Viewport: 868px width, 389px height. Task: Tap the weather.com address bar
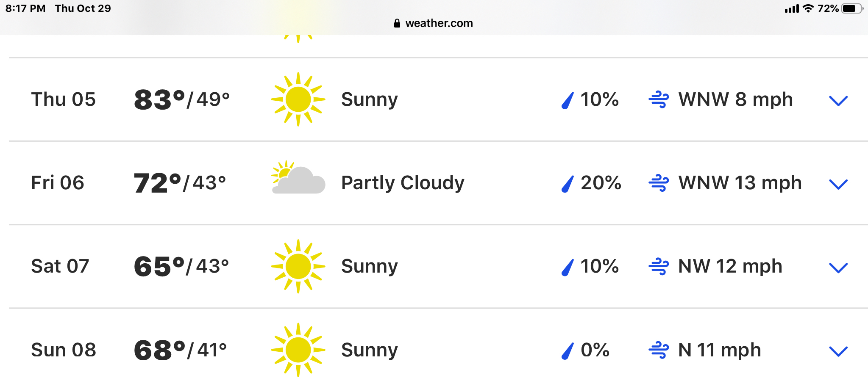tap(439, 23)
